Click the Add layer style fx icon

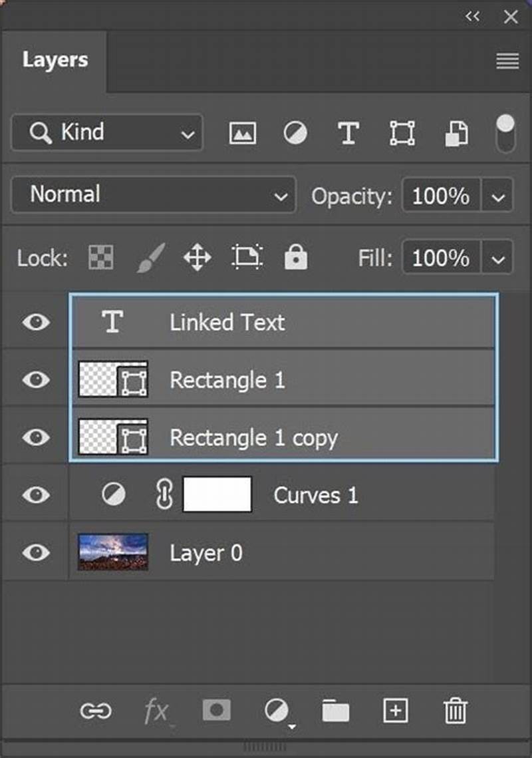coord(156,711)
